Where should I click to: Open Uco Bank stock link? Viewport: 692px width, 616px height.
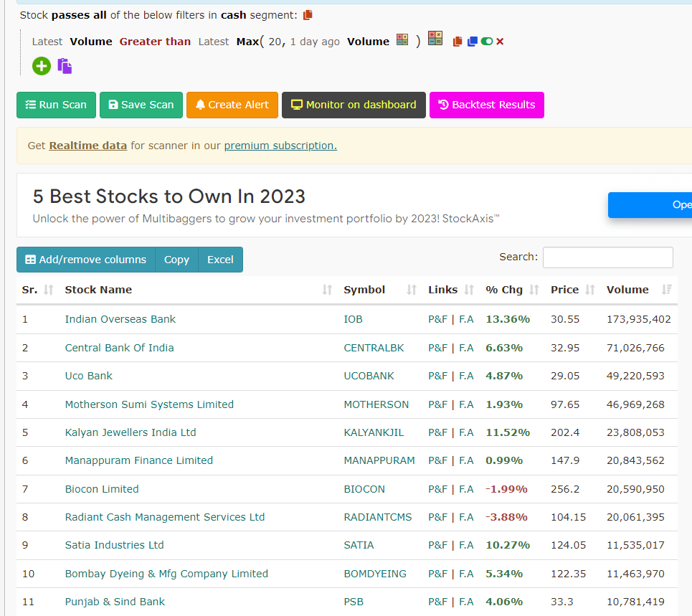point(89,376)
